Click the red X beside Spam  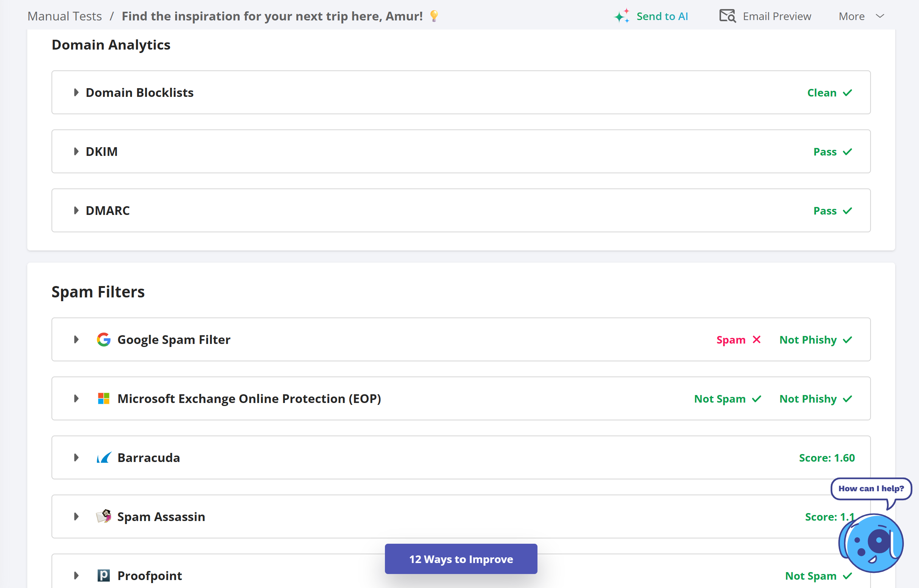[757, 339]
